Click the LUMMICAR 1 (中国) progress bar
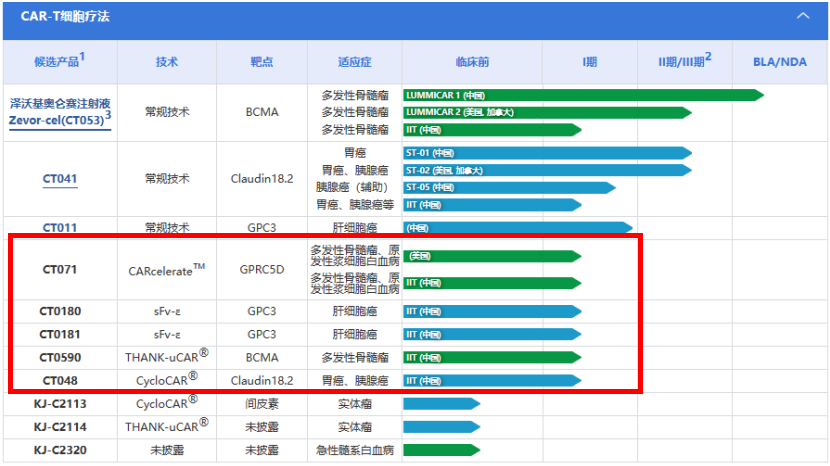 point(580,95)
